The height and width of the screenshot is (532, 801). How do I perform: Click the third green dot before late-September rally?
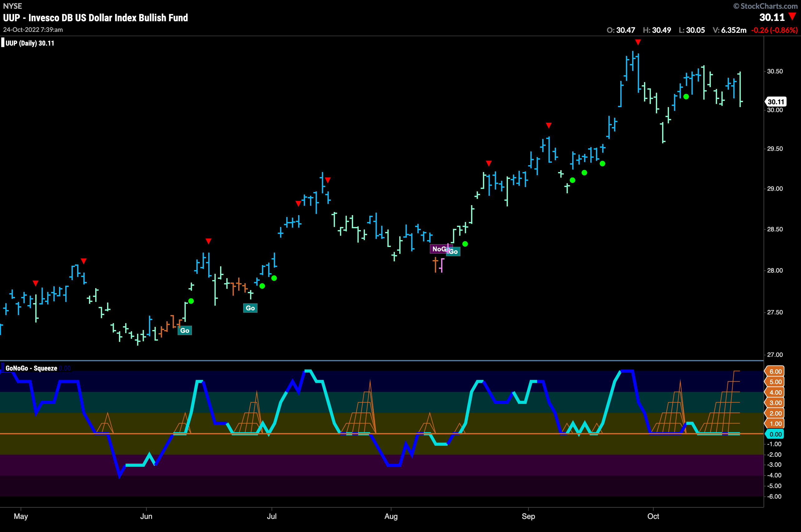click(x=602, y=164)
